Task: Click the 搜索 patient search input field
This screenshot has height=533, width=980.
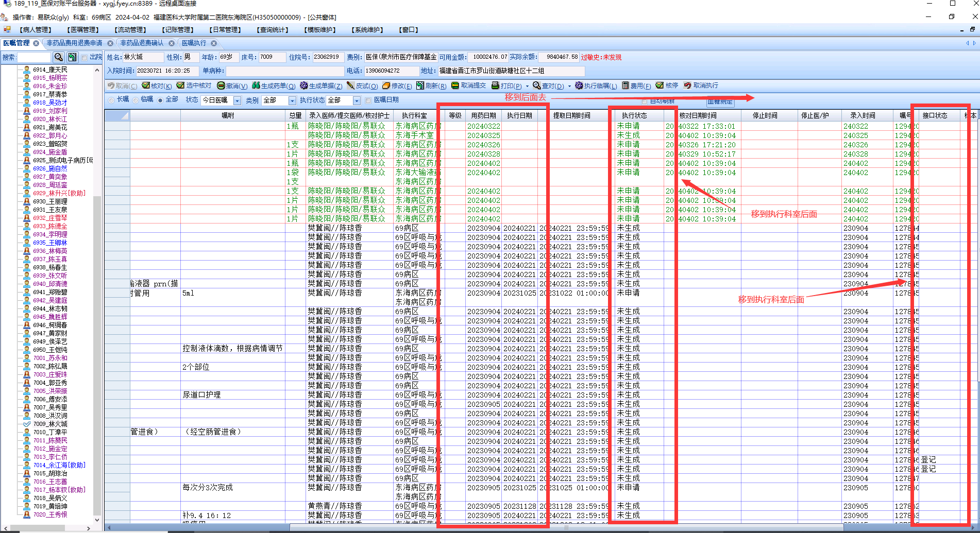Action: pyautogui.click(x=34, y=57)
